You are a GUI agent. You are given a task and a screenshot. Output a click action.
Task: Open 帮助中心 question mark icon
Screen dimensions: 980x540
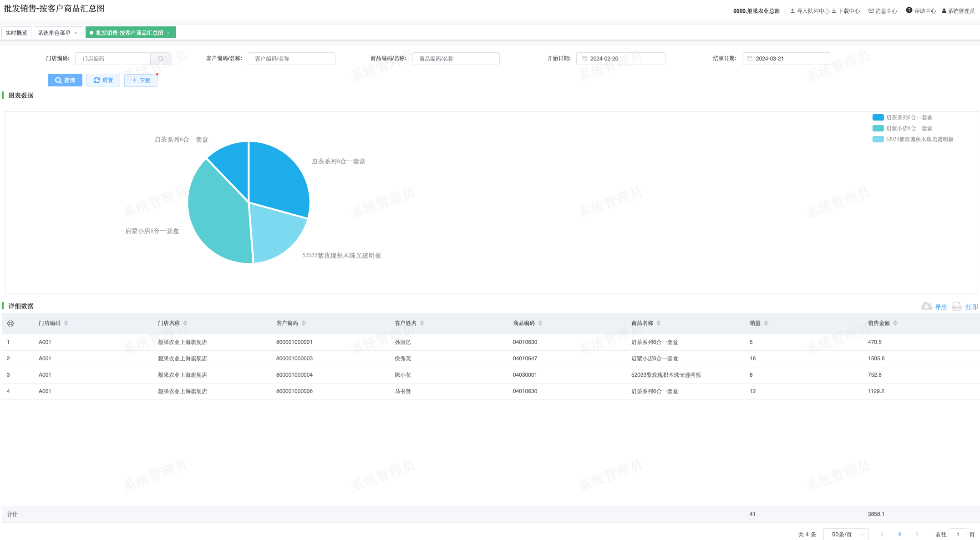[x=909, y=10]
